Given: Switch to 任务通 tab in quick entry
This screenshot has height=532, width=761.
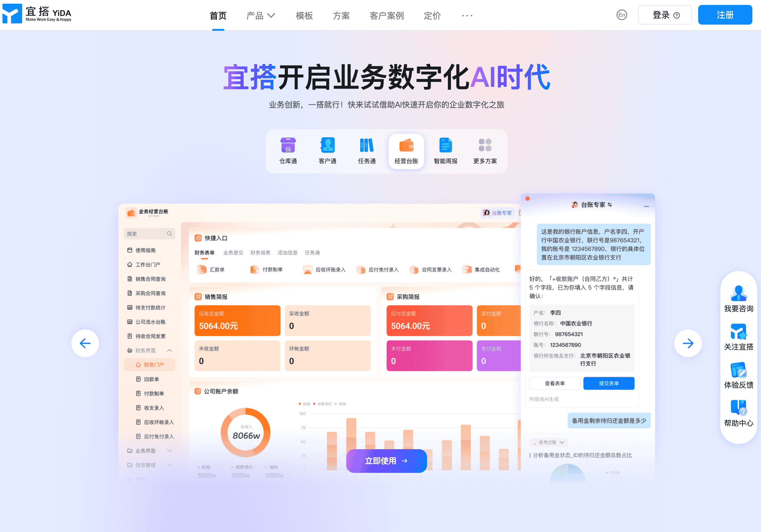Looking at the screenshot, I should click(x=312, y=252).
